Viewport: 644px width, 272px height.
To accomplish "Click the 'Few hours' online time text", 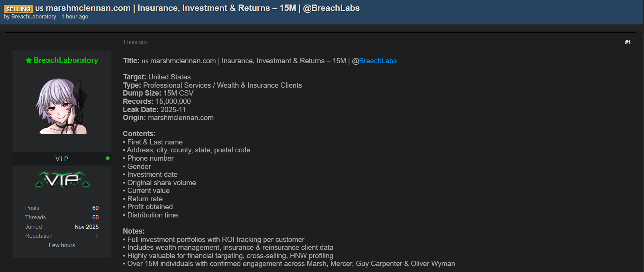I will tap(62, 245).
